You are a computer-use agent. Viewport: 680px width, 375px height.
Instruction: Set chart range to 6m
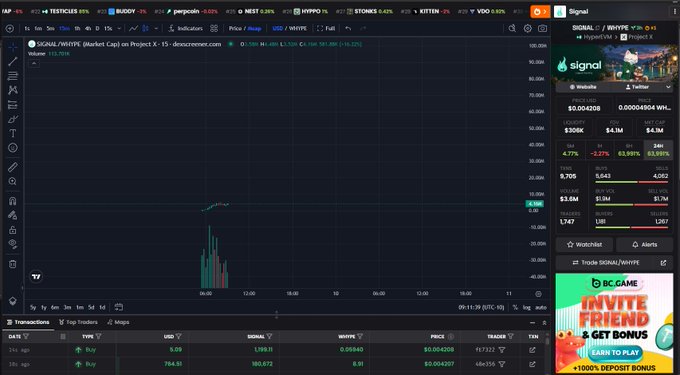point(55,307)
